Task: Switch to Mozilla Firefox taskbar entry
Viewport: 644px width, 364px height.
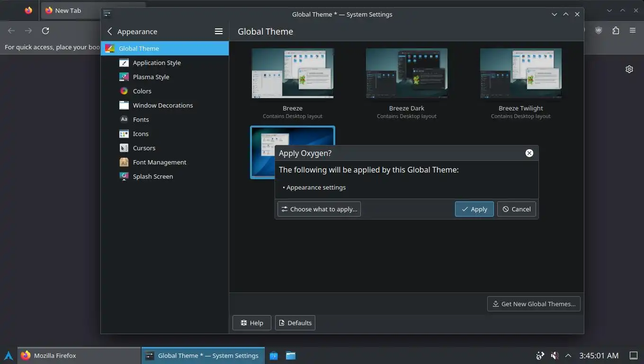Action: click(80, 355)
